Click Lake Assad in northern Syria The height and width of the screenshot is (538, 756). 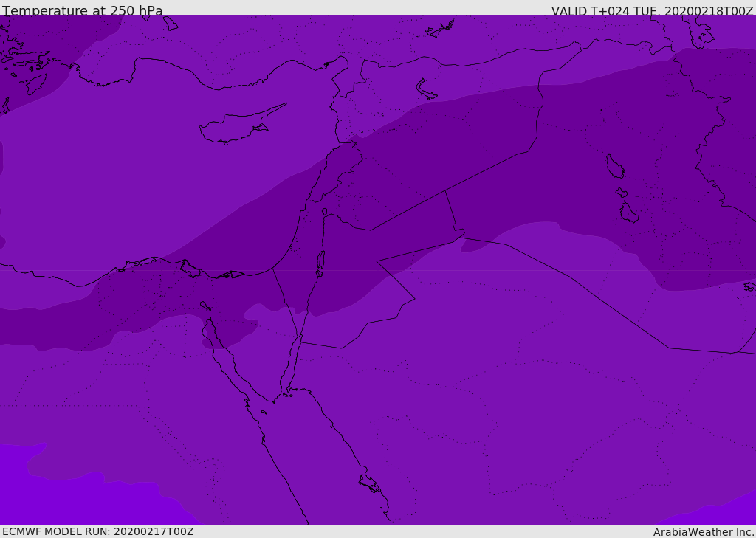[426, 90]
